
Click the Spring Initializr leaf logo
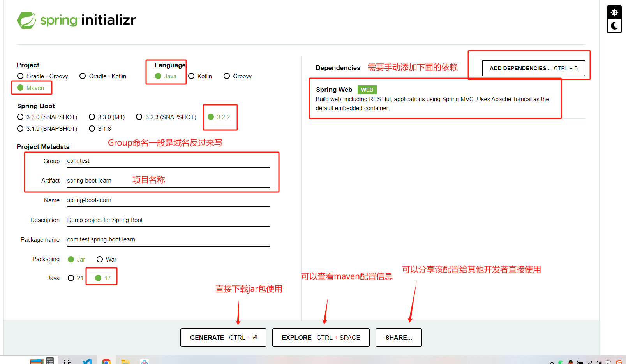pos(26,20)
